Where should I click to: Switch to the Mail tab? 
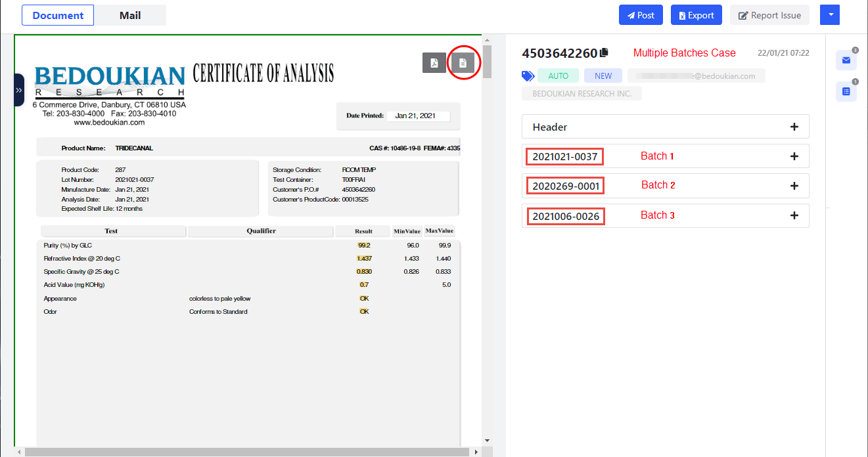click(130, 15)
